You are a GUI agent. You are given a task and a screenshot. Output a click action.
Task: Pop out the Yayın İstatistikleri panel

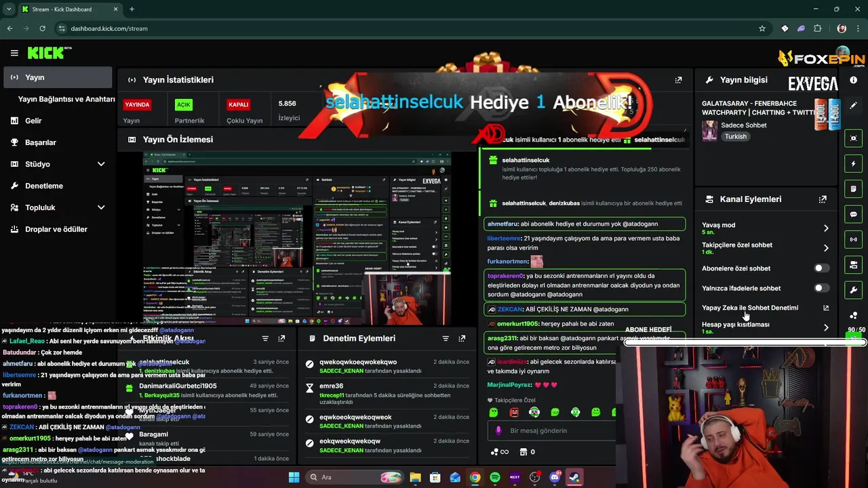coord(678,80)
